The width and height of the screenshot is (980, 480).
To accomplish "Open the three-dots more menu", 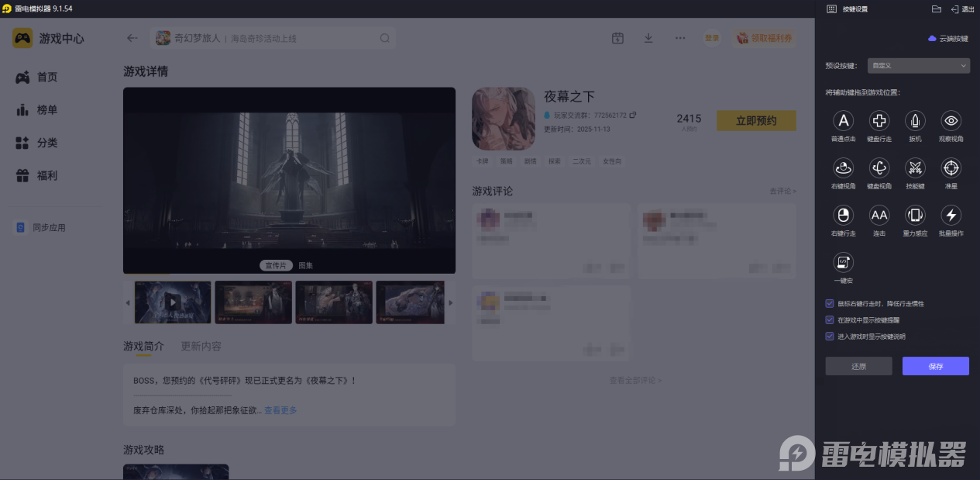I will 680,38.
